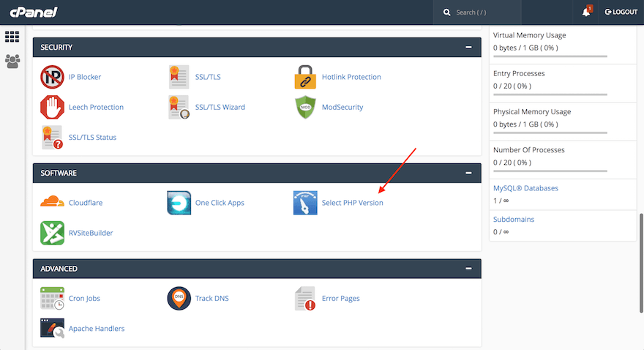Focus the Search ( / ) field
Screen dimensions: 644x350
[477, 12]
